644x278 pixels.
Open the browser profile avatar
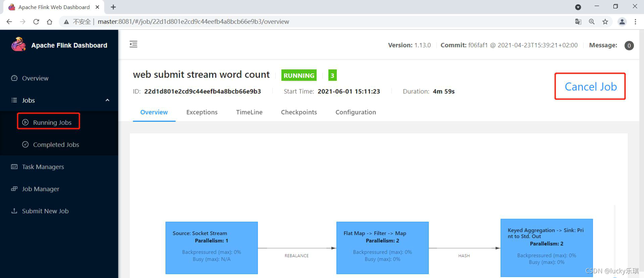click(x=622, y=22)
